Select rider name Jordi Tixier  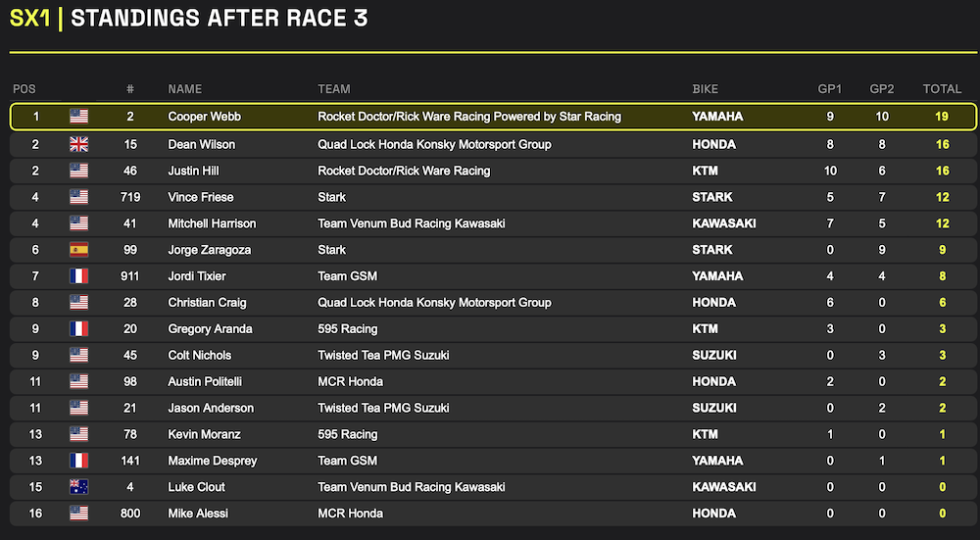coord(197,275)
